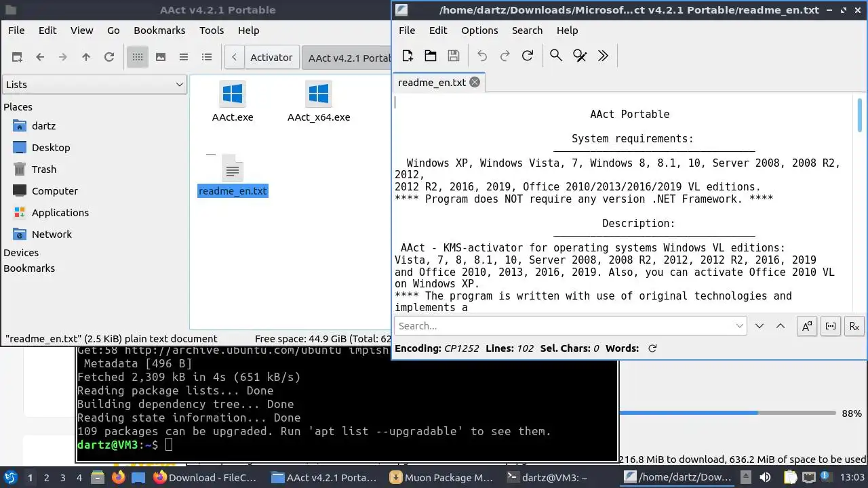The height and width of the screenshot is (488, 868).
Task: Open Go menu in file manager
Action: pyautogui.click(x=113, y=30)
